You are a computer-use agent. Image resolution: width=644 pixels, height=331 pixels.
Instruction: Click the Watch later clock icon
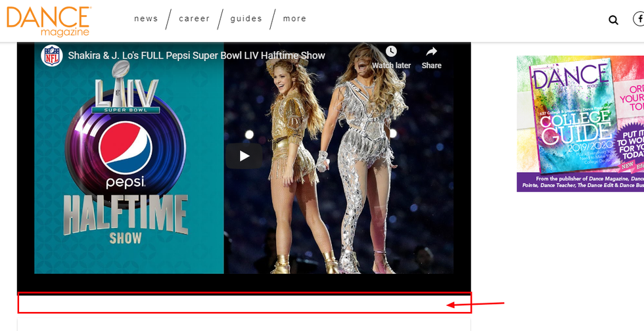click(x=391, y=51)
